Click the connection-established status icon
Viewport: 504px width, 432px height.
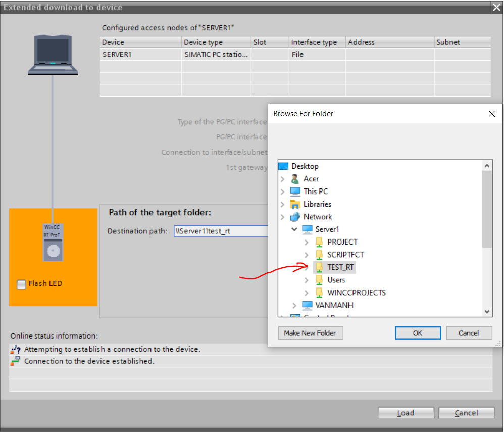pyautogui.click(x=15, y=361)
